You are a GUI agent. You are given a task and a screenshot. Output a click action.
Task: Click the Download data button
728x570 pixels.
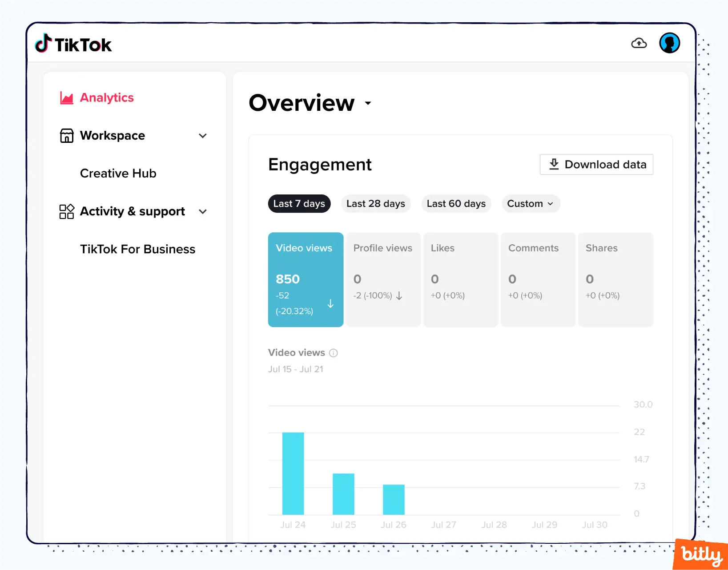tap(596, 164)
